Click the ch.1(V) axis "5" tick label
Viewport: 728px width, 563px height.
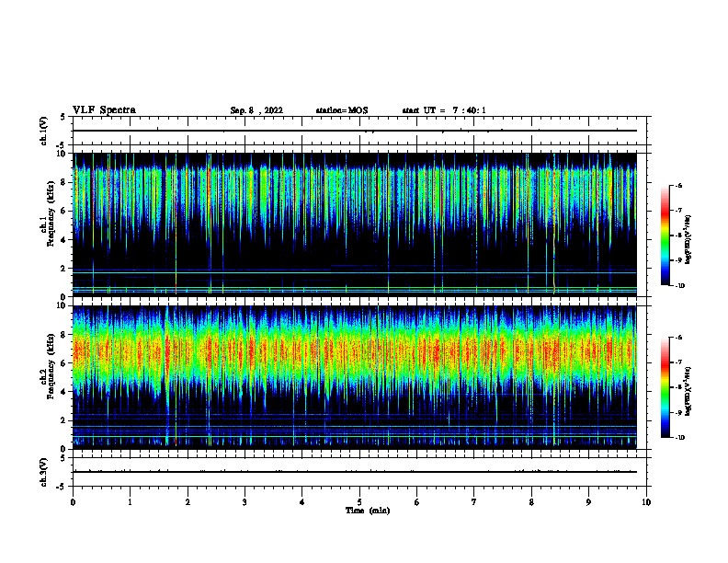coord(63,118)
